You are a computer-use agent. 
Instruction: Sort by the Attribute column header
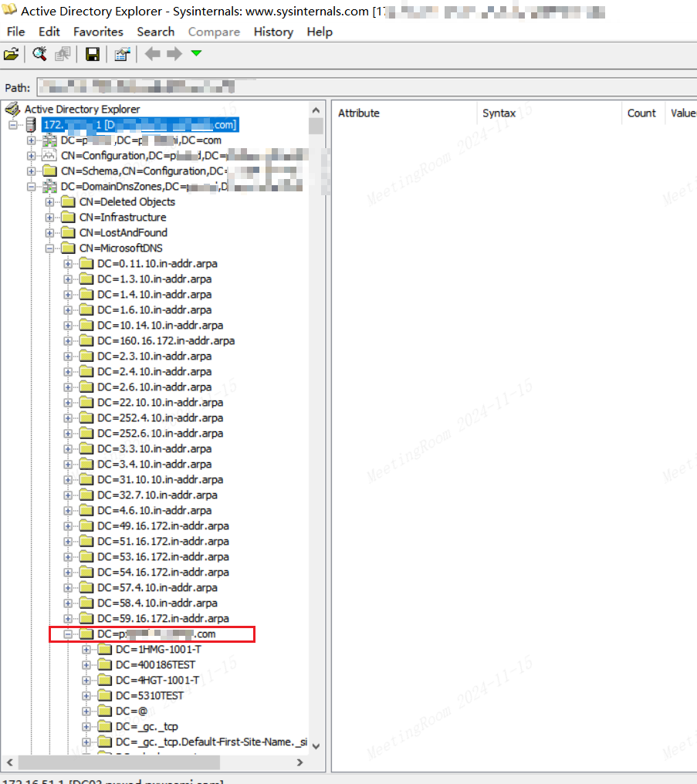coord(359,113)
